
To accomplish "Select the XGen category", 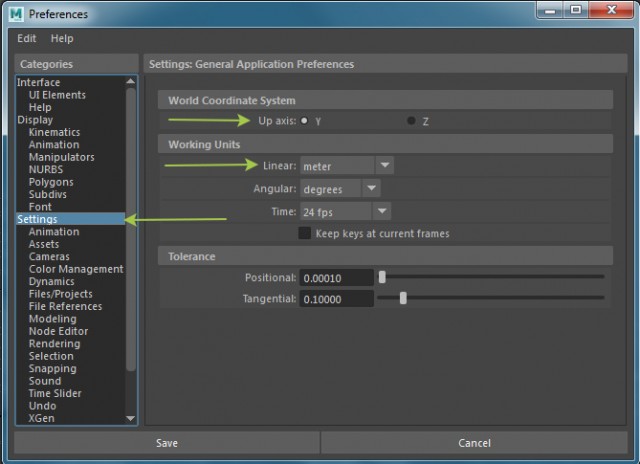I will pos(41,418).
